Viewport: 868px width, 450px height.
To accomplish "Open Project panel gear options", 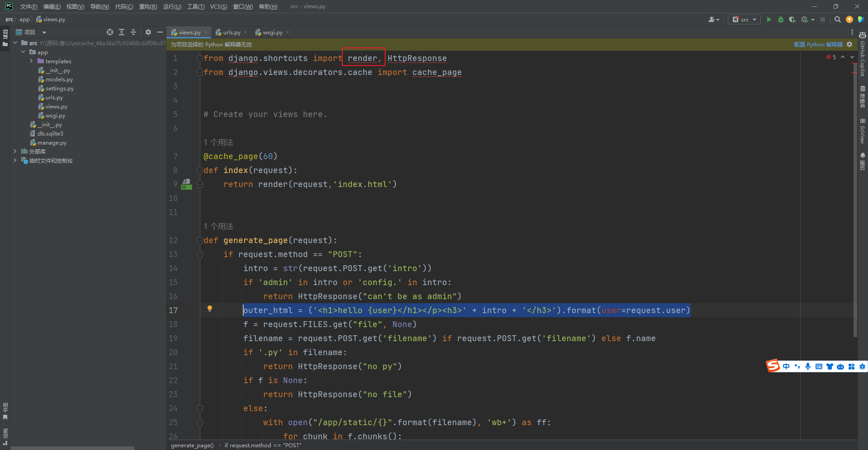I will pos(148,32).
